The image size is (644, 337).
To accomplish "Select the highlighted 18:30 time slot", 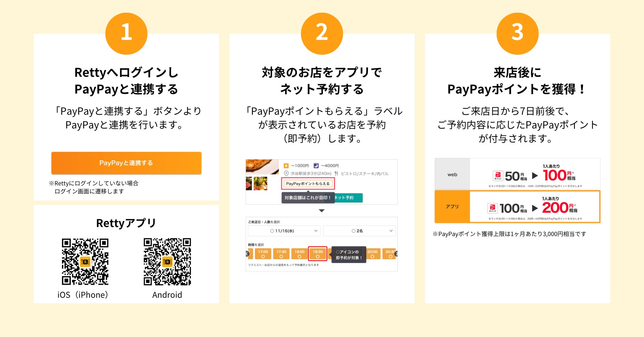I will click(x=318, y=254).
